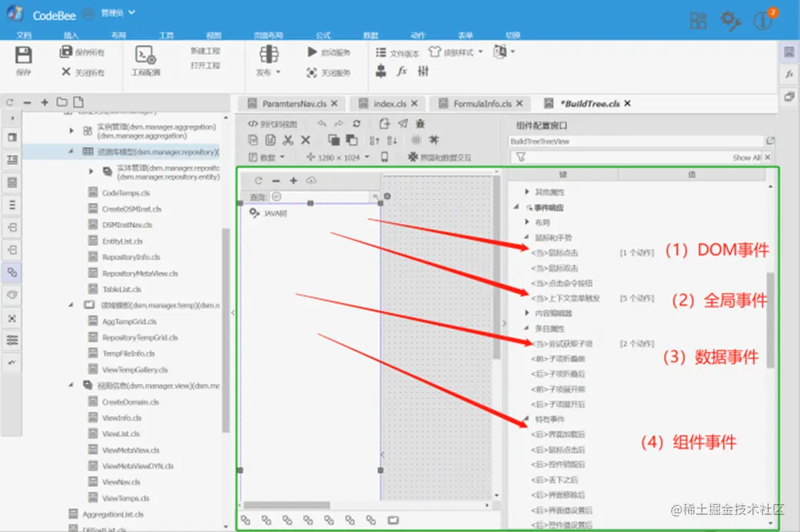The image size is (800, 532).
Task: Open the settings gears icon in header
Action: click(730, 21)
